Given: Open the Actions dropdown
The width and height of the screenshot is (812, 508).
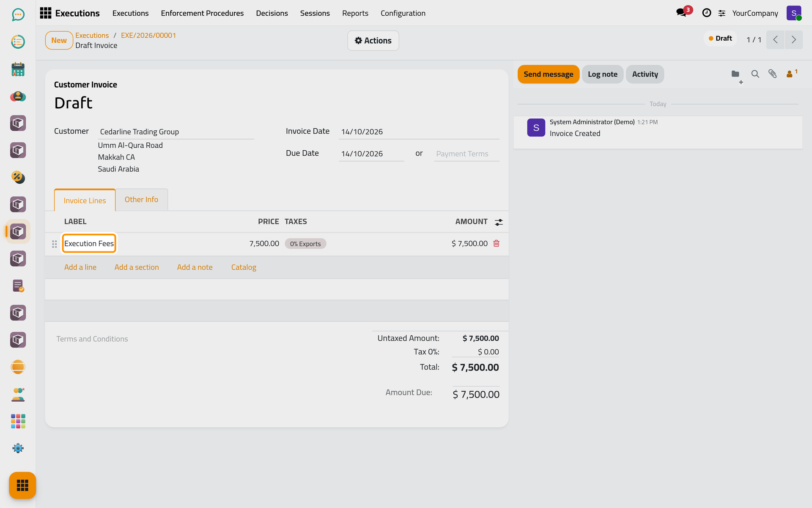Looking at the screenshot, I should click(x=373, y=41).
